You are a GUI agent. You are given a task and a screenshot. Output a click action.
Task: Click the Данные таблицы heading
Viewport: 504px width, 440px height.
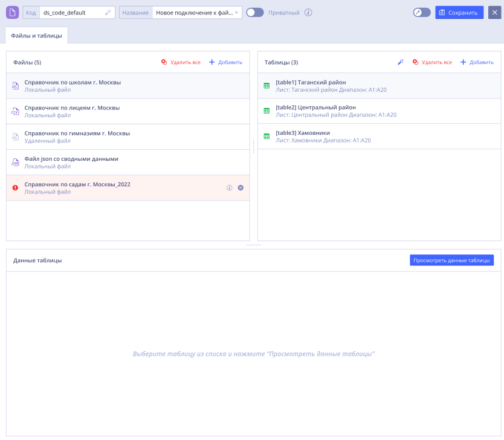coord(37,260)
